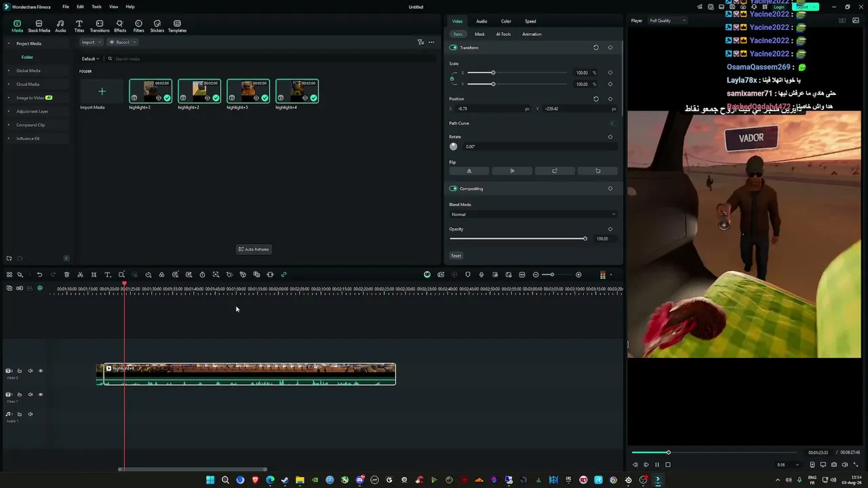Image resolution: width=868 pixels, height=488 pixels.
Task: Open media panel more options (three dots)
Action: (431, 42)
